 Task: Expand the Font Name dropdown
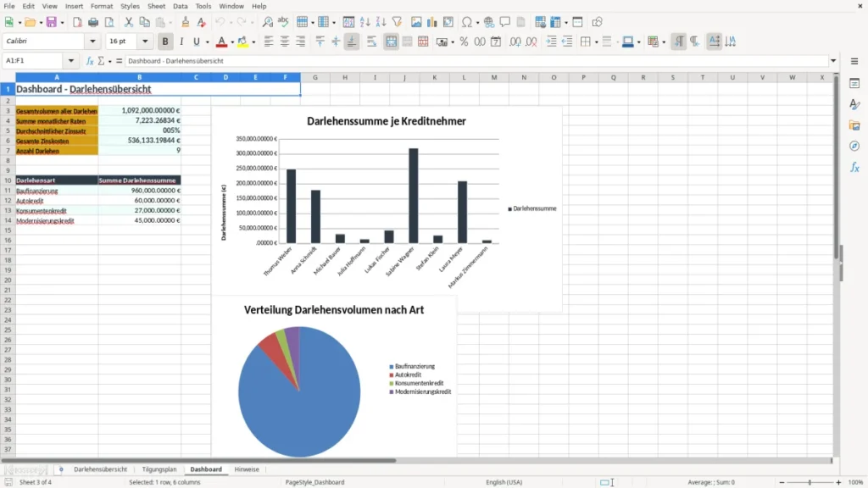(92, 41)
